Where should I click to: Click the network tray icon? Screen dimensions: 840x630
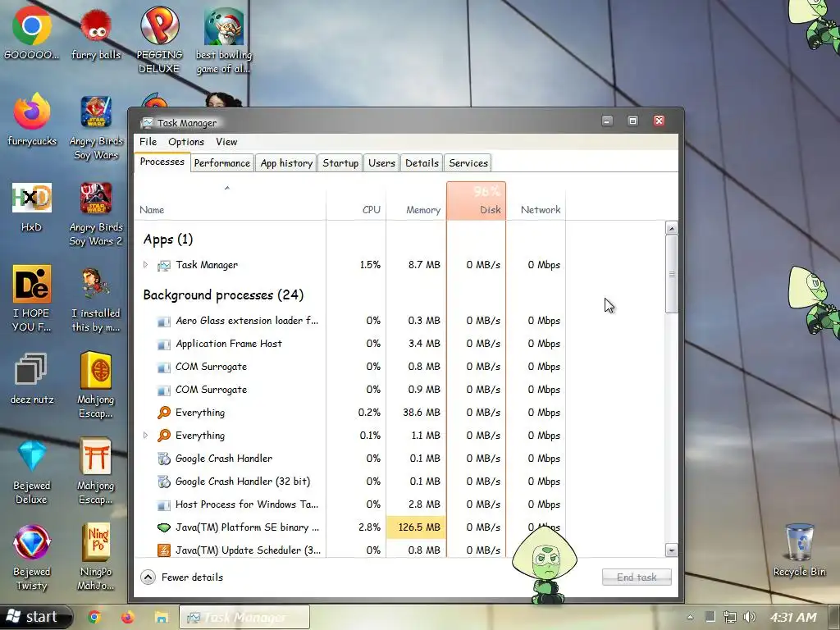pyautogui.click(x=729, y=617)
